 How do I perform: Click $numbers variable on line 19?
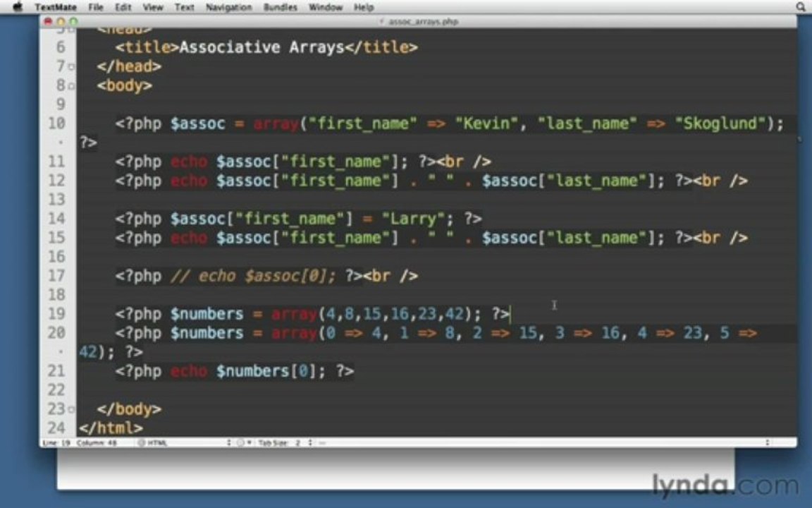[x=207, y=314]
